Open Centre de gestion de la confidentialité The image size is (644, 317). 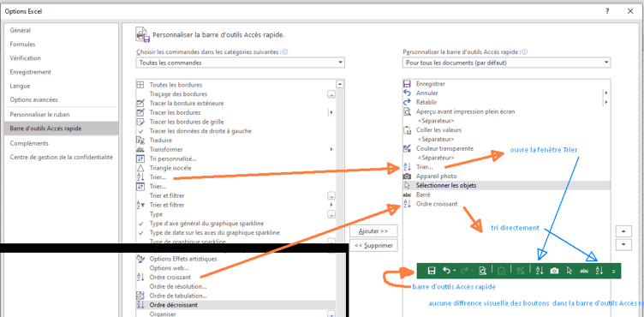coord(61,157)
